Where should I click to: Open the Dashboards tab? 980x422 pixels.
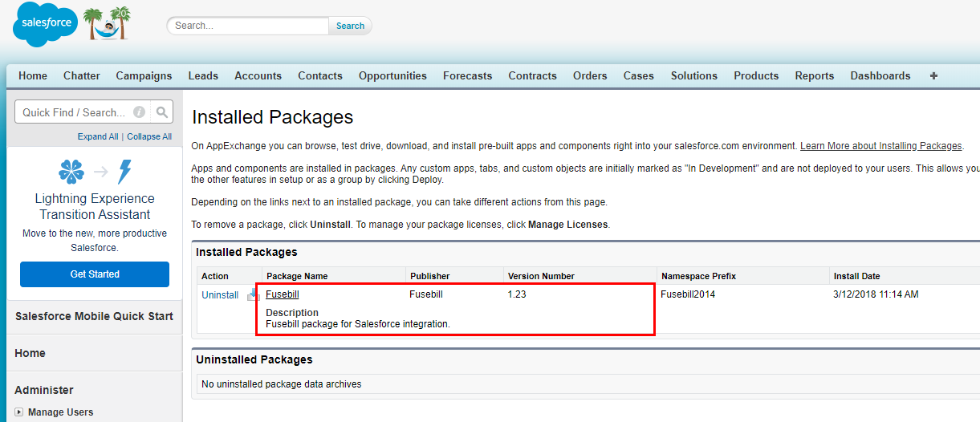[880, 75]
